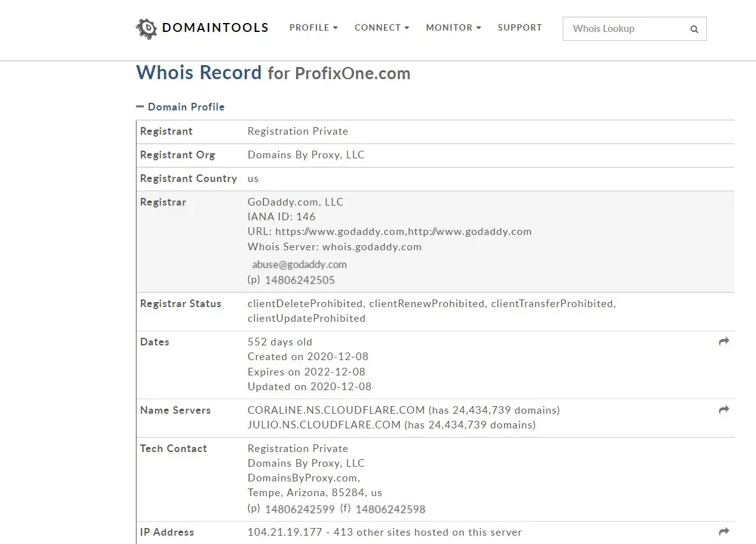Image resolution: width=756 pixels, height=544 pixels.
Task: Open the MONITOR dropdown menu
Action: 453,27
